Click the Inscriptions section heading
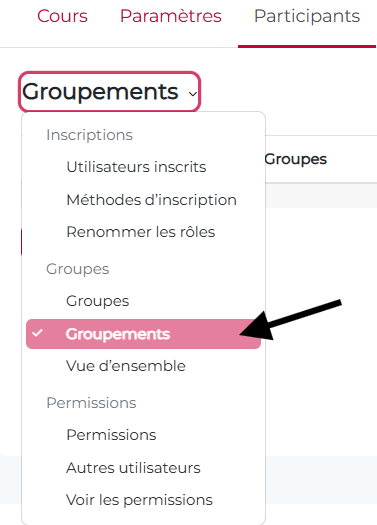This screenshot has height=525, width=377. tap(89, 135)
